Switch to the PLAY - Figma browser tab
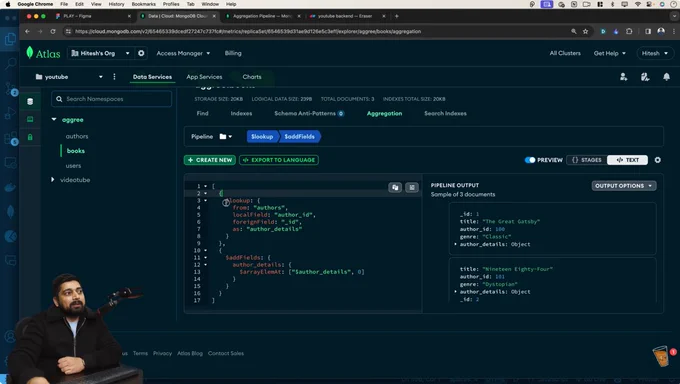 [x=93, y=16]
